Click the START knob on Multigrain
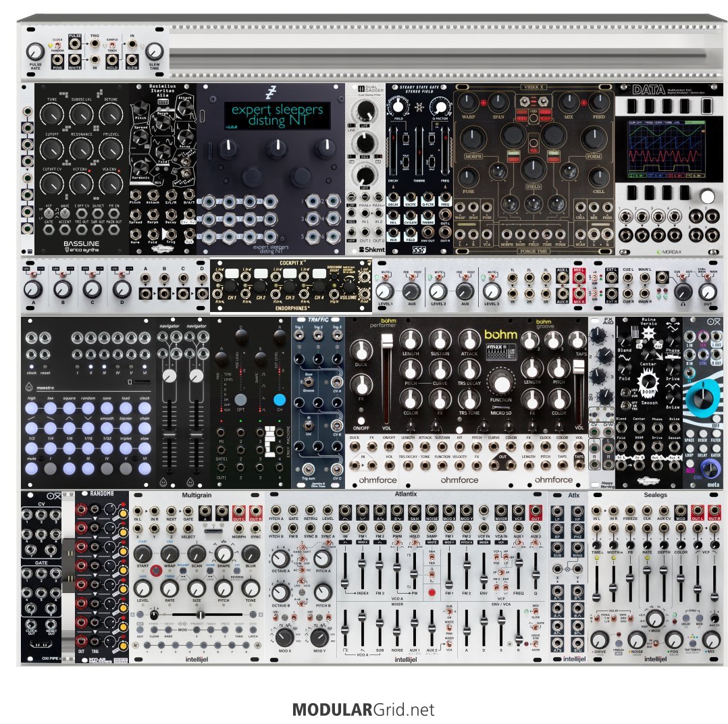Image resolution: width=728 pixels, height=724 pixels. point(142,554)
